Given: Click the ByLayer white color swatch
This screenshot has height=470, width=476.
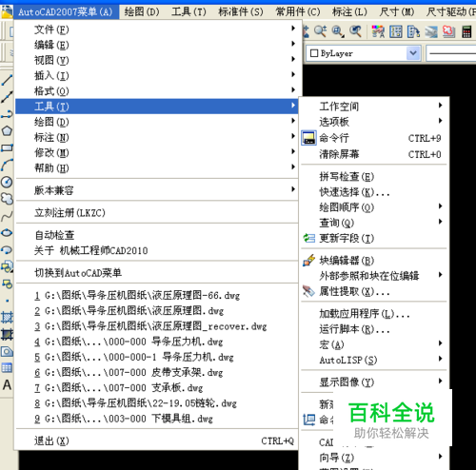Looking at the screenshot, I should [314, 53].
